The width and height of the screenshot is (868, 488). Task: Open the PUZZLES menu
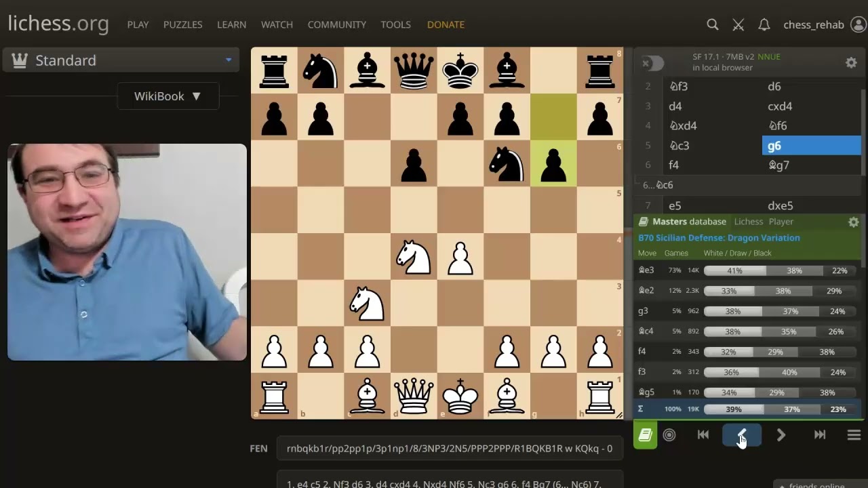click(x=183, y=24)
